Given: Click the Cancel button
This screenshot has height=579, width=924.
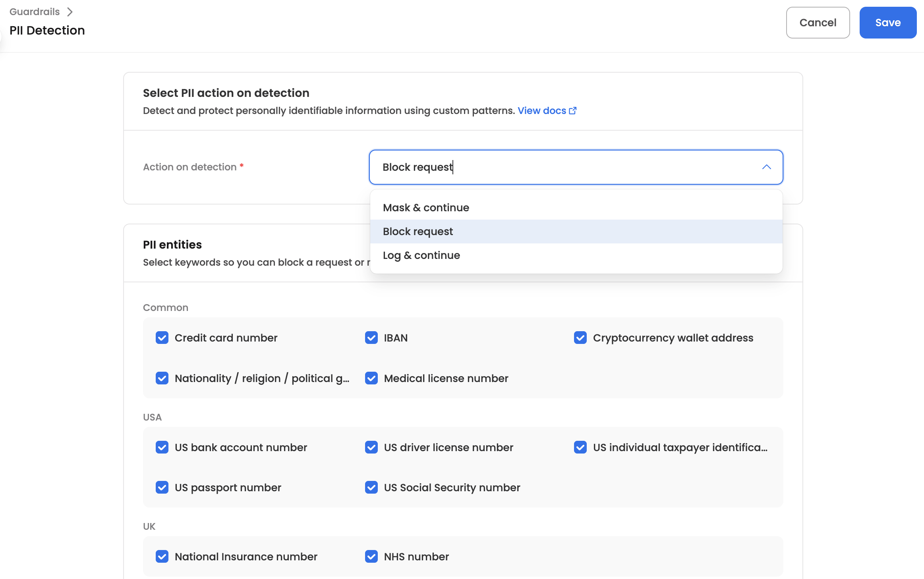Looking at the screenshot, I should tap(818, 23).
